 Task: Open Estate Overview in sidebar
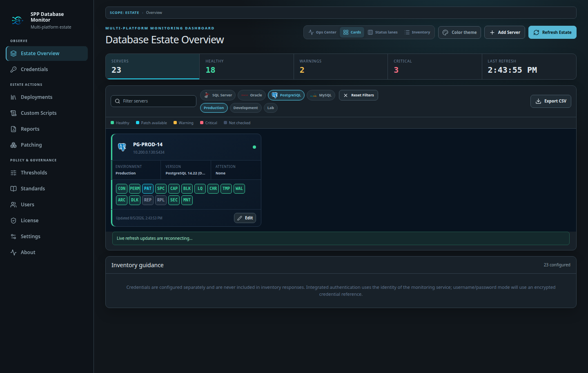tap(47, 54)
